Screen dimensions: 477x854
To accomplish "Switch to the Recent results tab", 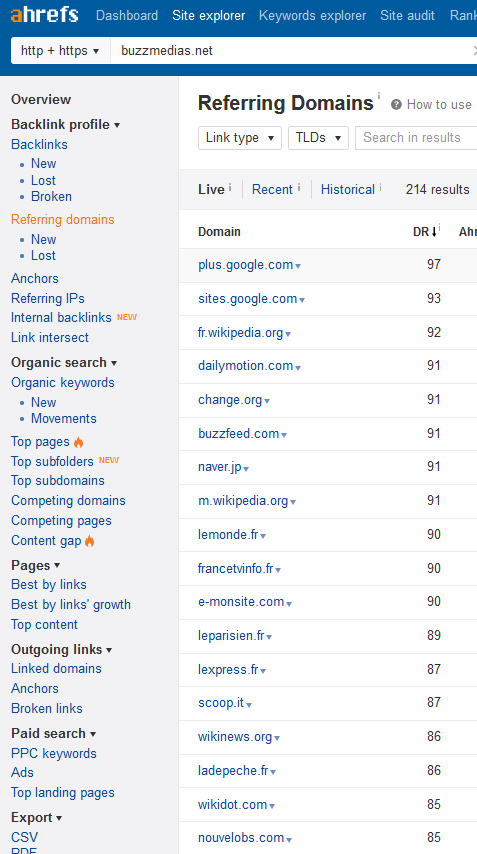I will click(272, 190).
